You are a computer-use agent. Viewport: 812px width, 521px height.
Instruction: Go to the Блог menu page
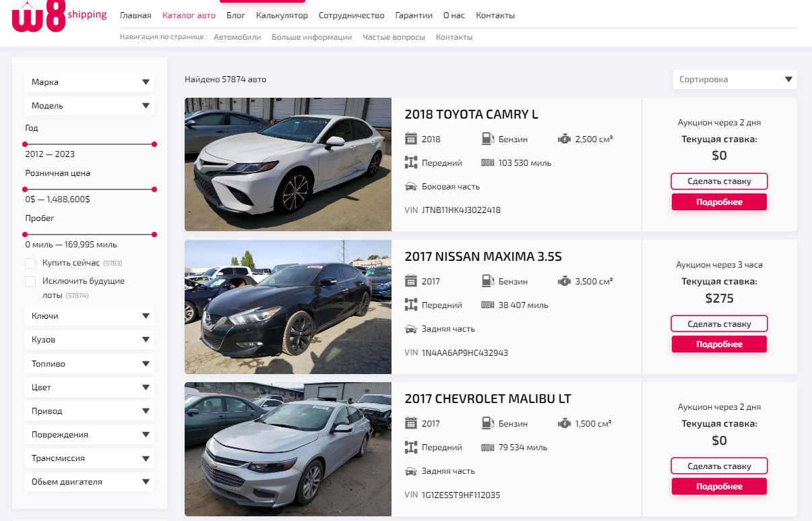(x=236, y=16)
